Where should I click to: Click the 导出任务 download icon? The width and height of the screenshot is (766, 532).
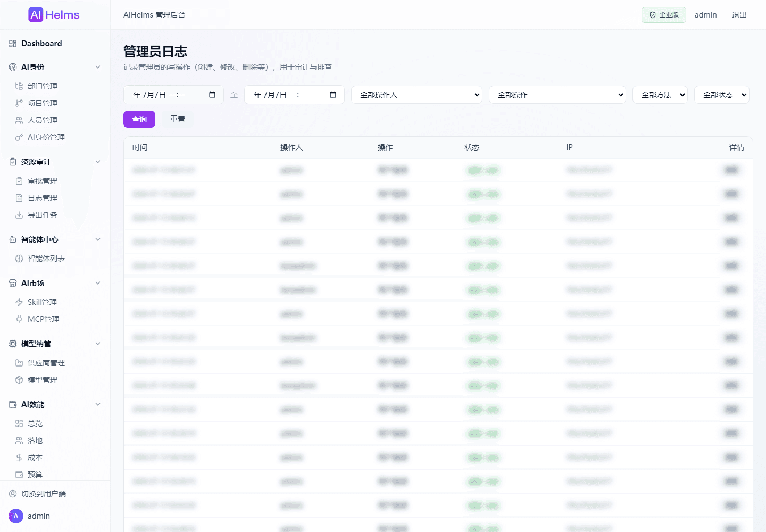(19, 215)
